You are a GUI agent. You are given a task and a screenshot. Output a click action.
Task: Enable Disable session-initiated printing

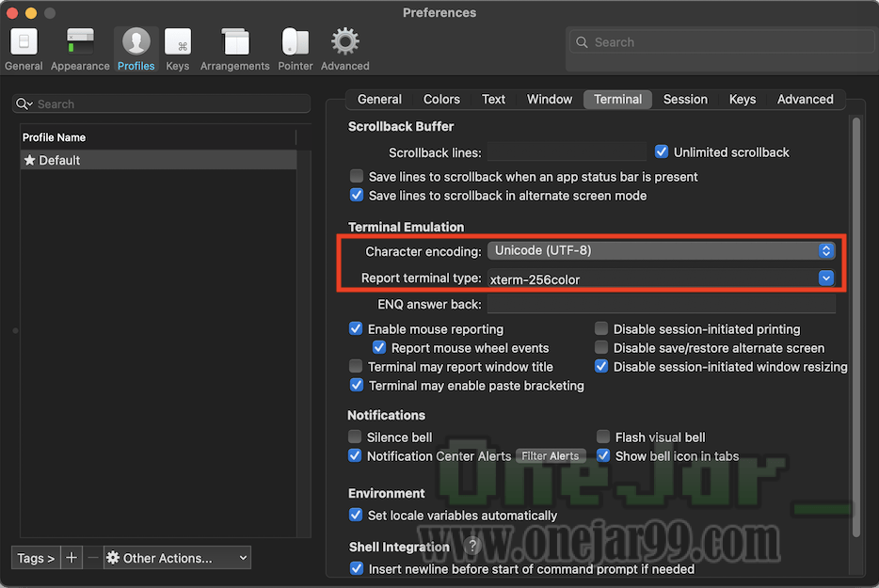tap(601, 328)
